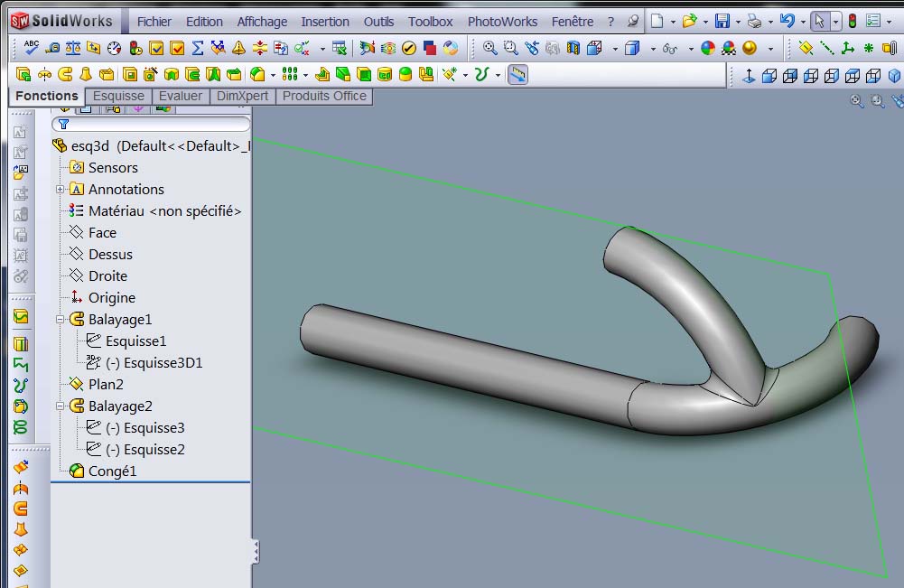Toggle the Select arrow cursor tool
The width and height of the screenshot is (904, 588).
819,22
